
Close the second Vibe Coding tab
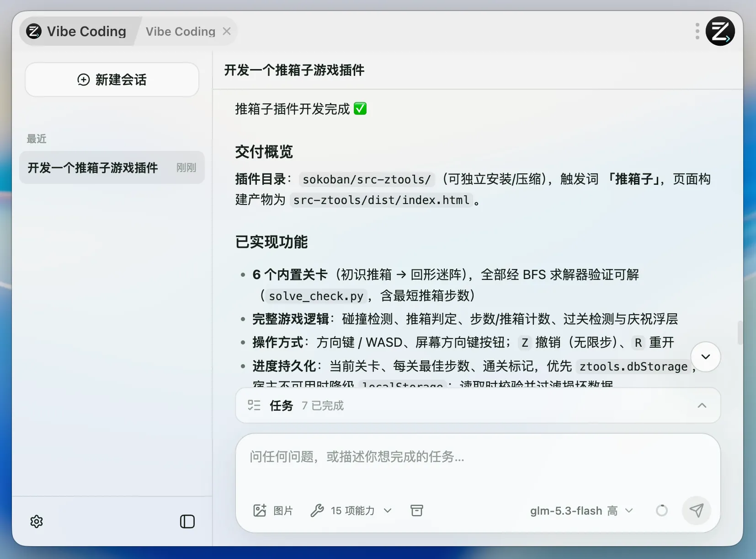click(x=227, y=31)
